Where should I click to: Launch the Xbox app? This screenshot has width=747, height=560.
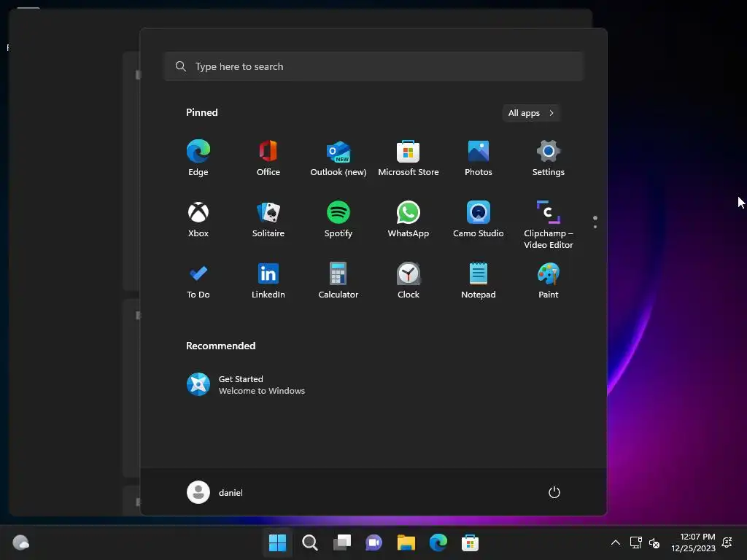(x=198, y=219)
